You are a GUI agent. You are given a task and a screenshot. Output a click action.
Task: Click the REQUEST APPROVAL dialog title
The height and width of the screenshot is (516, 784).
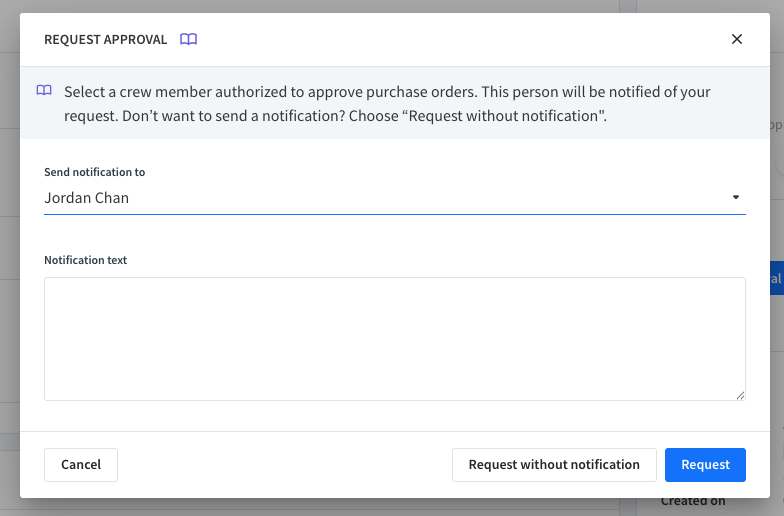(x=105, y=39)
